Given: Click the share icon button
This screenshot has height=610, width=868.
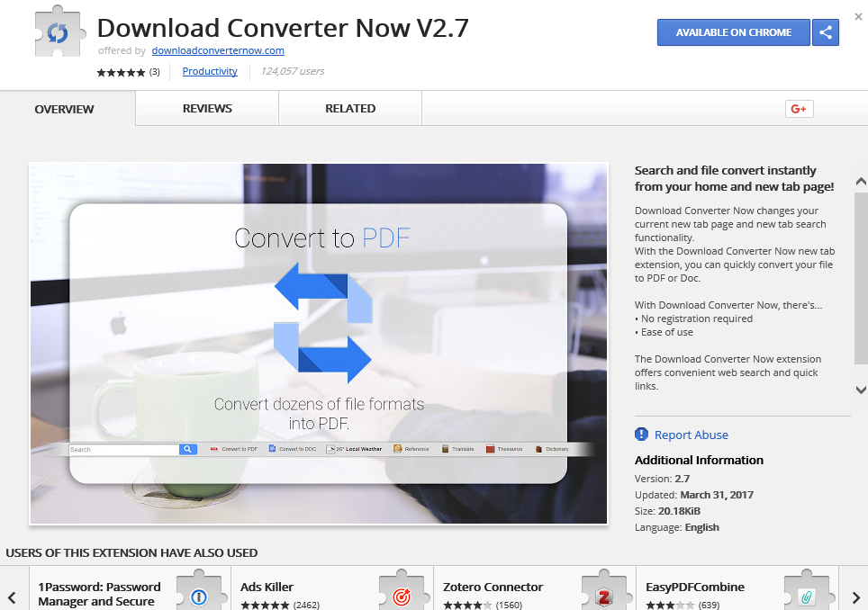Looking at the screenshot, I should point(825,32).
